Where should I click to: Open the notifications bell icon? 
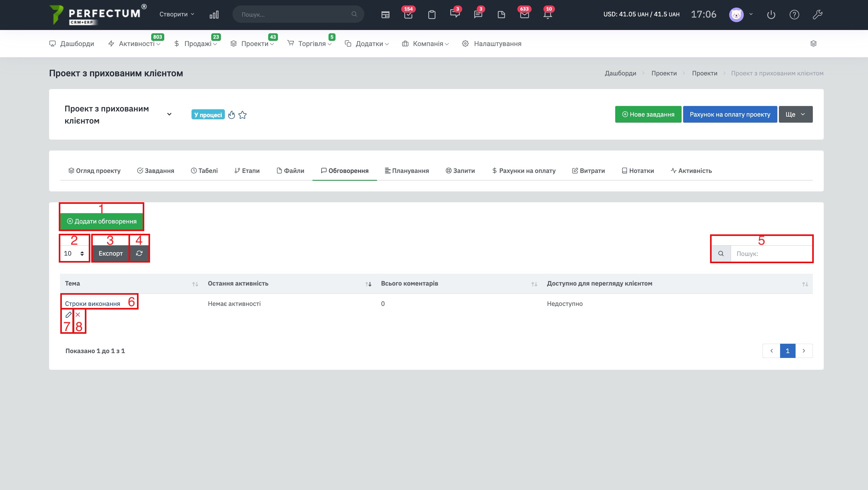tap(548, 15)
